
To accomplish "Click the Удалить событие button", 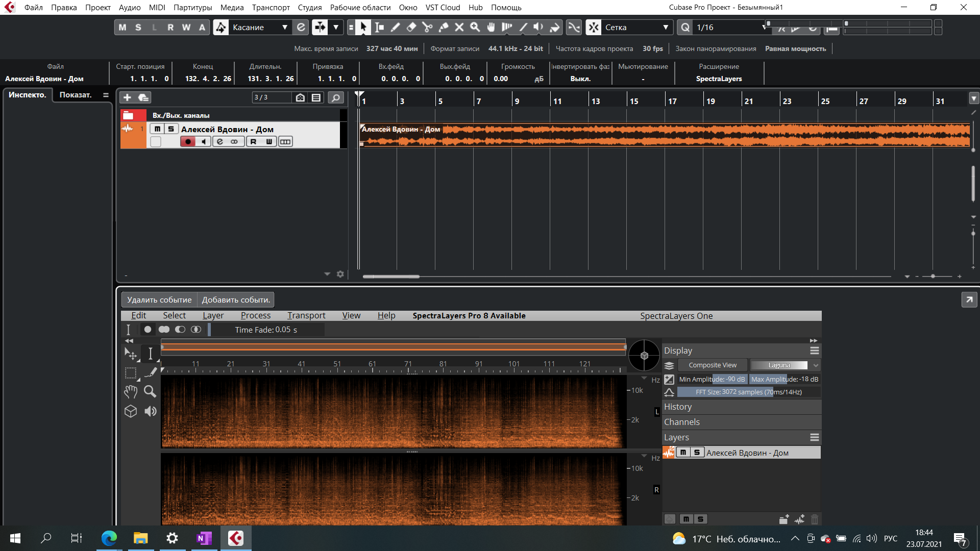I will click(x=159, y=300).
